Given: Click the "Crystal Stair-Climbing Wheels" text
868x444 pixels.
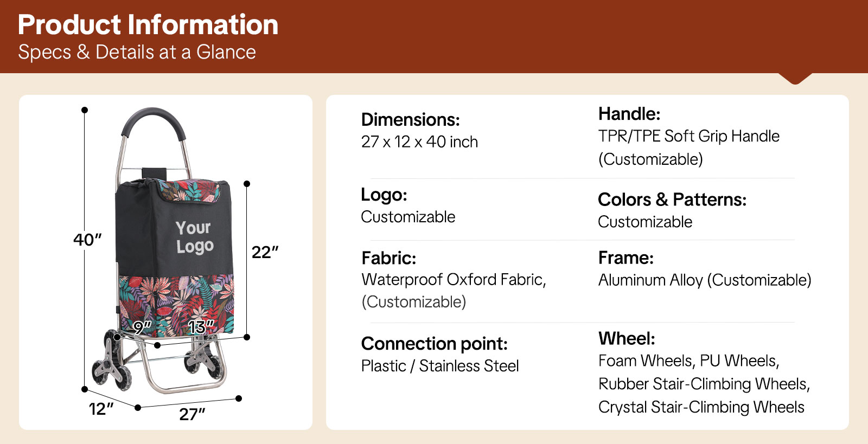Looking at the screenshot, I should (x=701, y=407).
